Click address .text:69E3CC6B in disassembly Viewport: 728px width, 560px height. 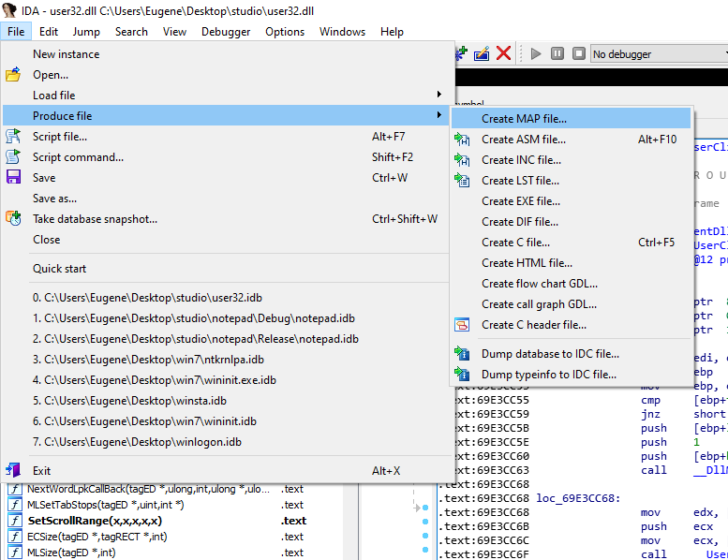[x=483, y=526]
